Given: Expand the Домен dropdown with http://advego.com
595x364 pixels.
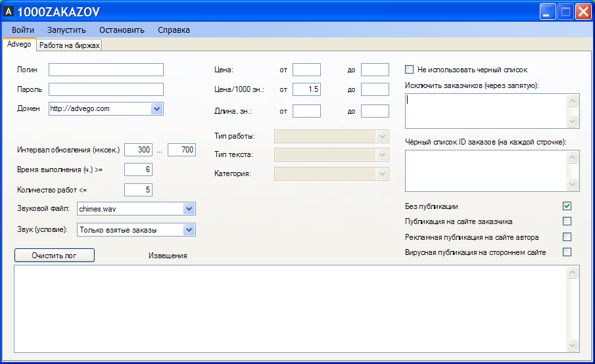Looking at the screenshot, I should point(156,109).
